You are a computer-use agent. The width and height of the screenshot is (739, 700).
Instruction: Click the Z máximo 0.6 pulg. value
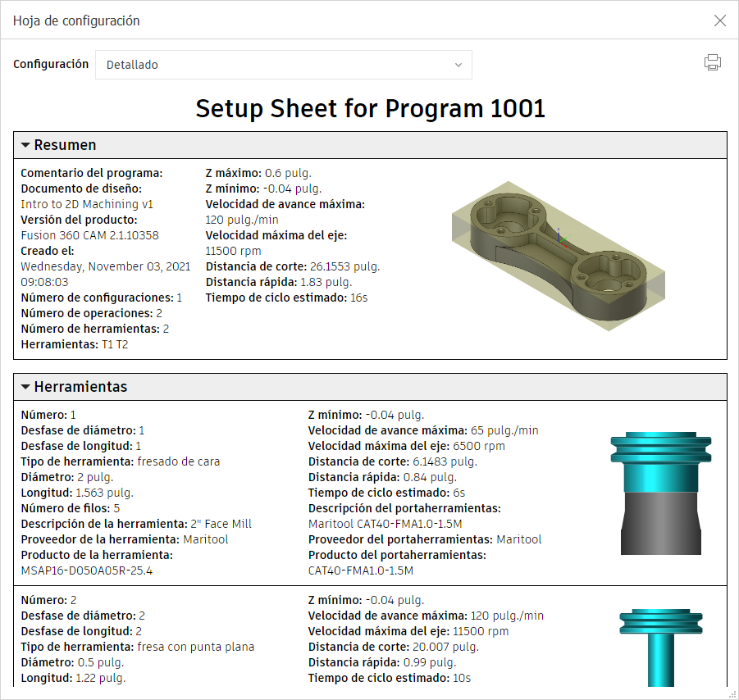[x=288, y=173]
